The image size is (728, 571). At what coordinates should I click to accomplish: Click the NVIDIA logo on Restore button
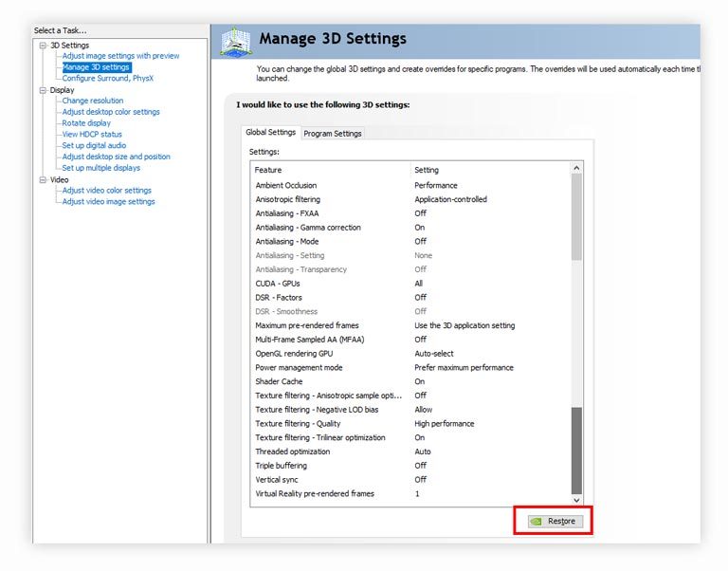point(537,522)
